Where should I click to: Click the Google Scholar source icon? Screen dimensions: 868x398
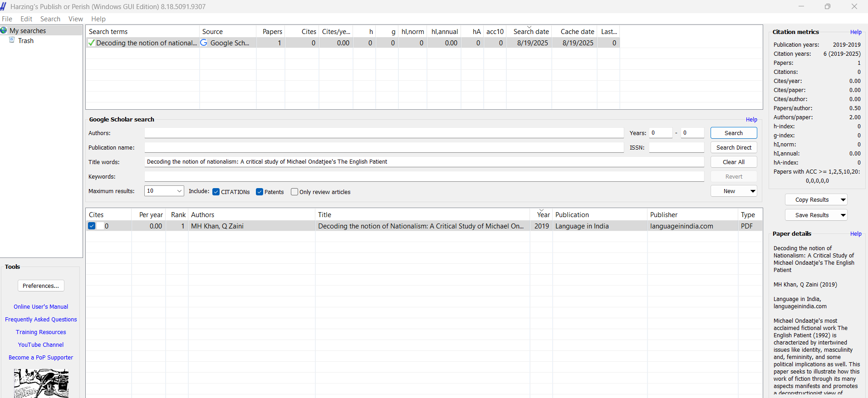[204, 43]
